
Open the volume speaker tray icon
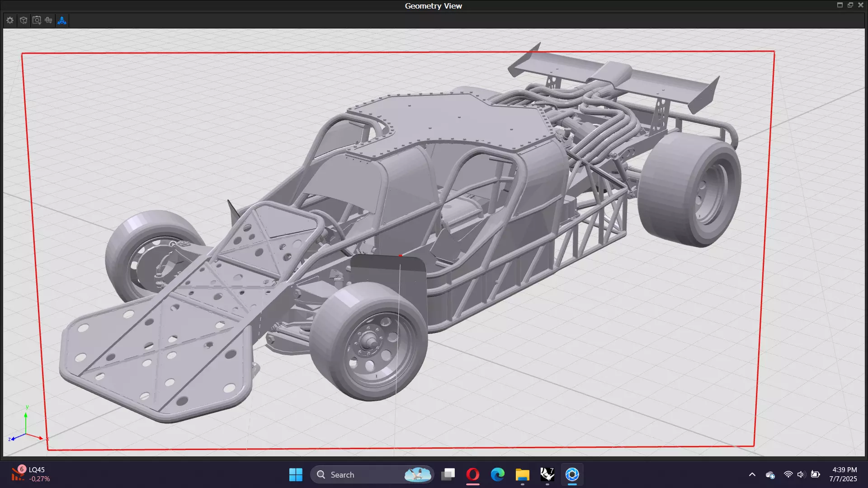click(x=801, y=474)
